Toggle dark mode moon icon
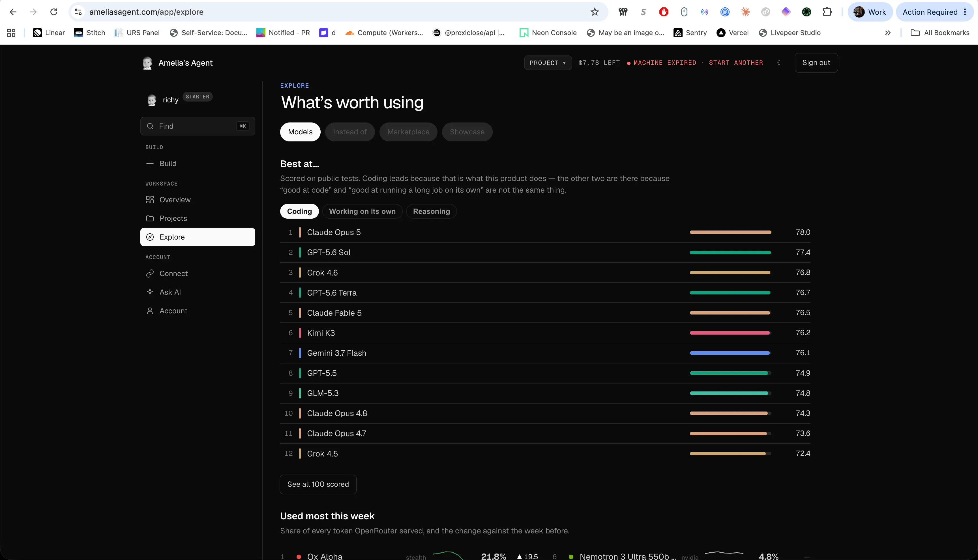The height and width of the screenshot is (560, 978). click(779, 63)
